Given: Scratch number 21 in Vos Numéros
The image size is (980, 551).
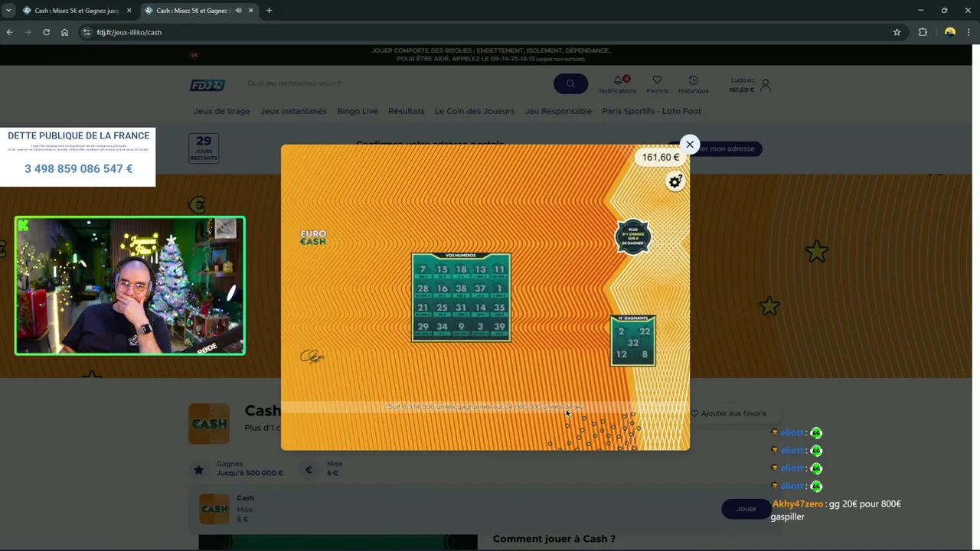Looking at the screenshot, I should 423,309.
